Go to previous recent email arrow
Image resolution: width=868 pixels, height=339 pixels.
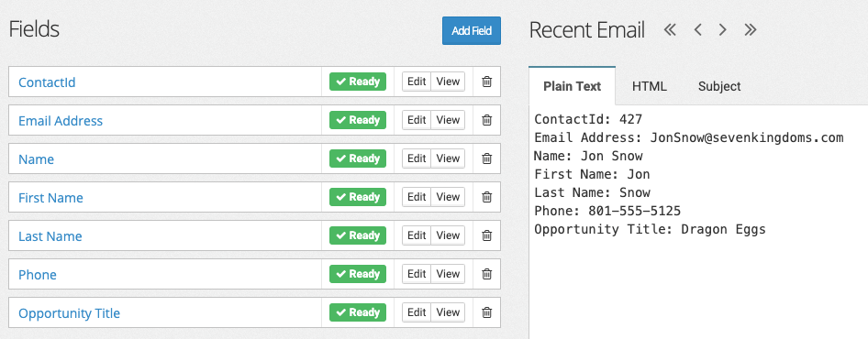point(697,30)
